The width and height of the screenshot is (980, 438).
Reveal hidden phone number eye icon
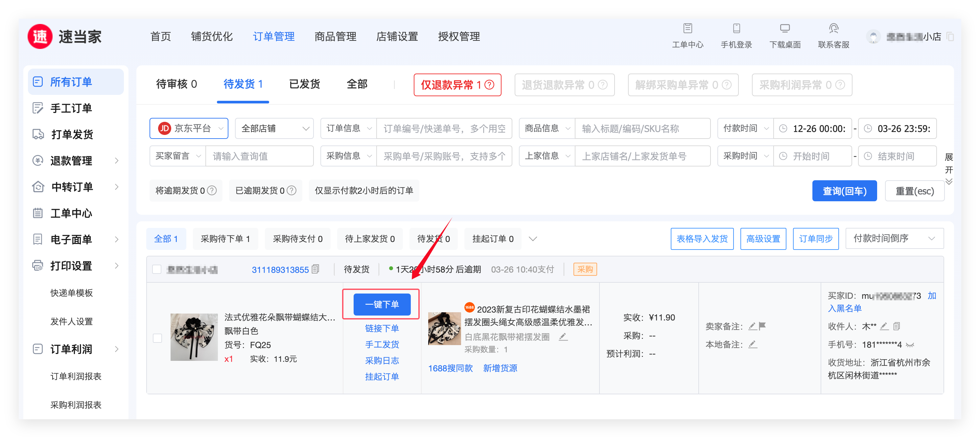(x=910, y=345)
